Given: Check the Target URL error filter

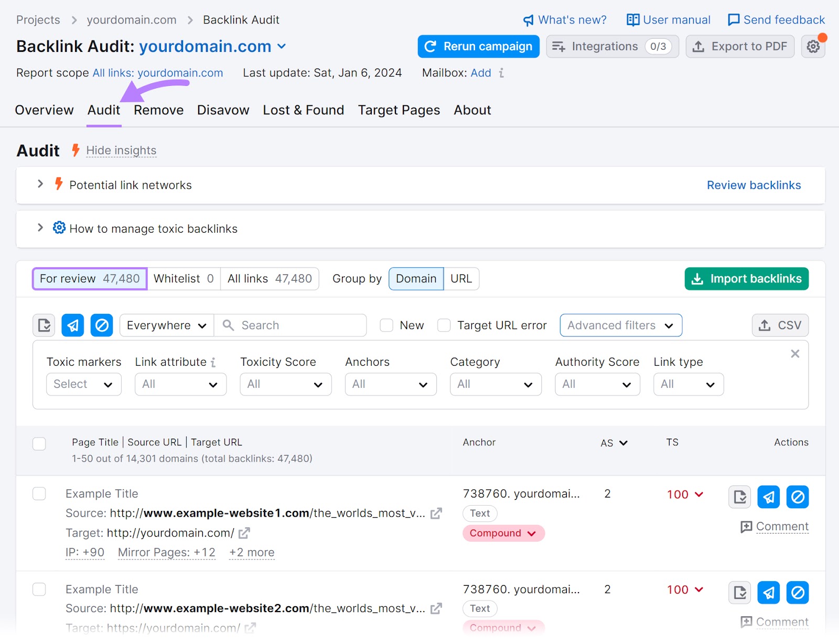Looking at the screenshot, I should (444, 325).
